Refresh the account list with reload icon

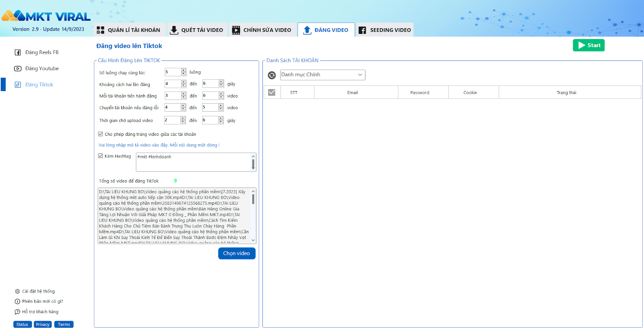coord(272,75)
